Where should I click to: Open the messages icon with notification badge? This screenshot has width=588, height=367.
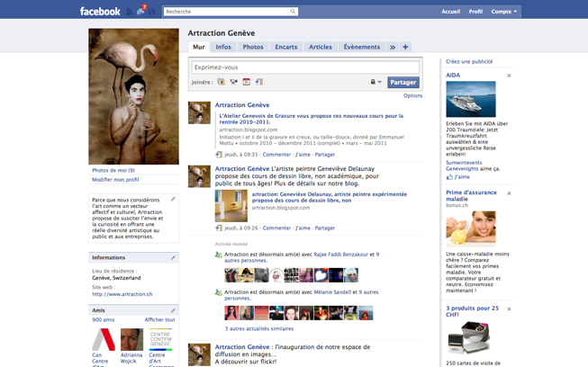pos(140,12)
